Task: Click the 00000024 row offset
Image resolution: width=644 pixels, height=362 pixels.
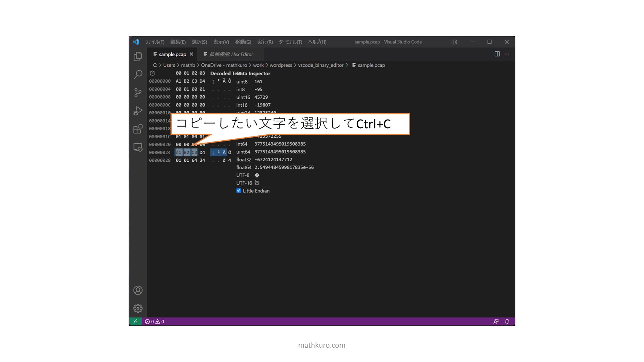Action: (x=160, y=153)
